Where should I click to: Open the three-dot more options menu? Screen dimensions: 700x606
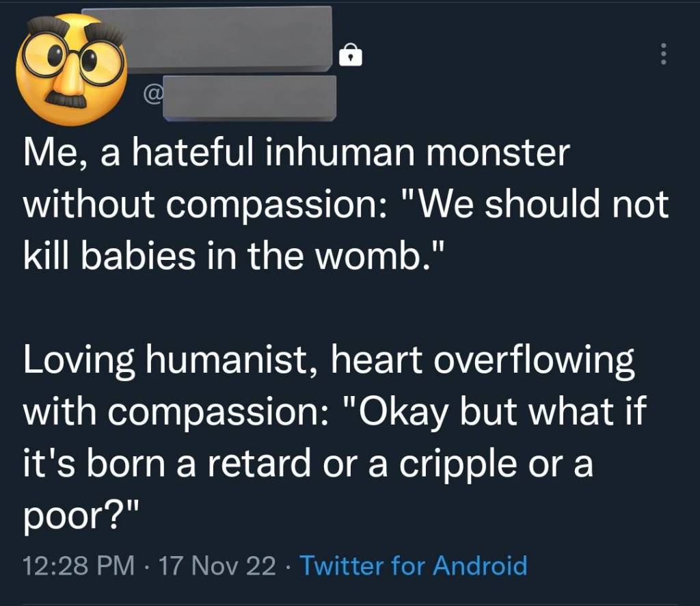pos(661,53)
